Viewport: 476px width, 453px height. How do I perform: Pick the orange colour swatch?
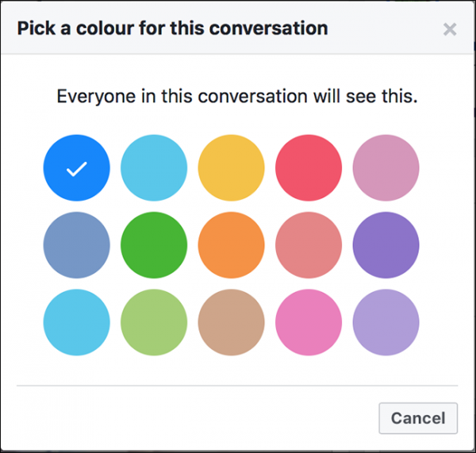point(231,245)
